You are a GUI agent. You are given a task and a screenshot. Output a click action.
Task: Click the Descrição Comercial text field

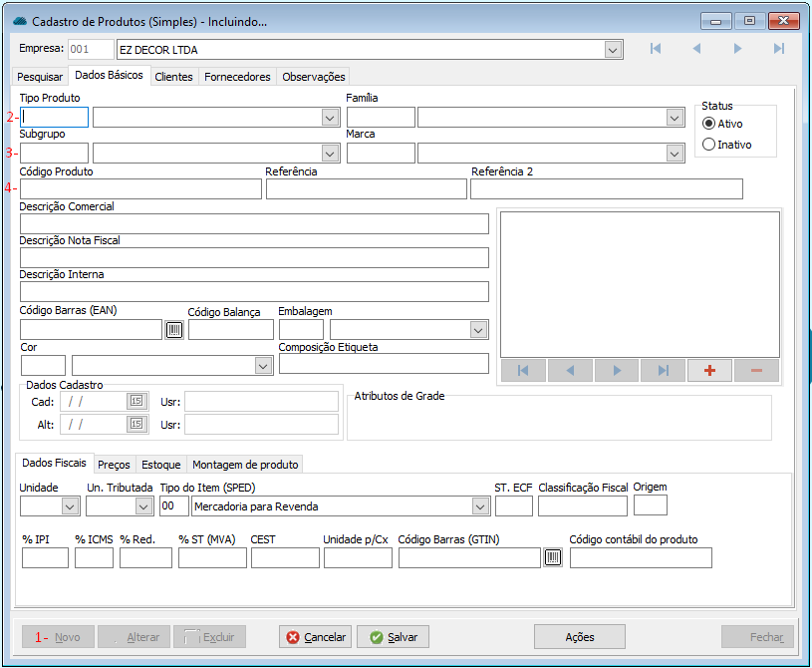pyautogui.click(x=254, y=223)
